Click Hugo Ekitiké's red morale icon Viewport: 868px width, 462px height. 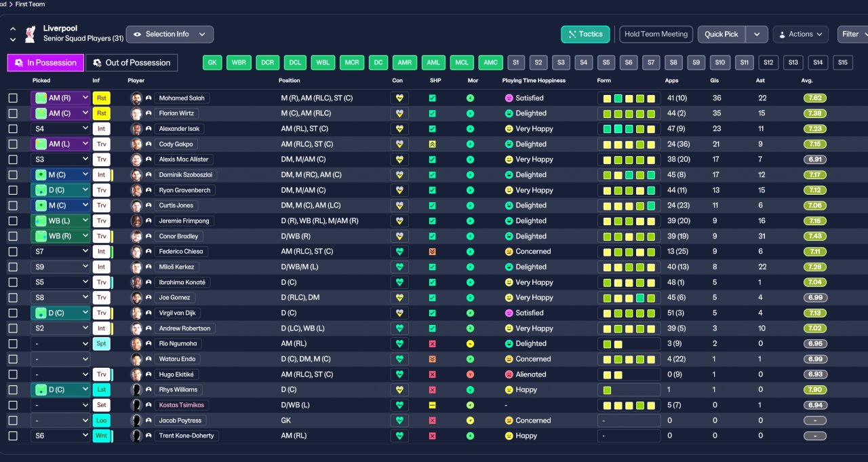coord(470,374)
